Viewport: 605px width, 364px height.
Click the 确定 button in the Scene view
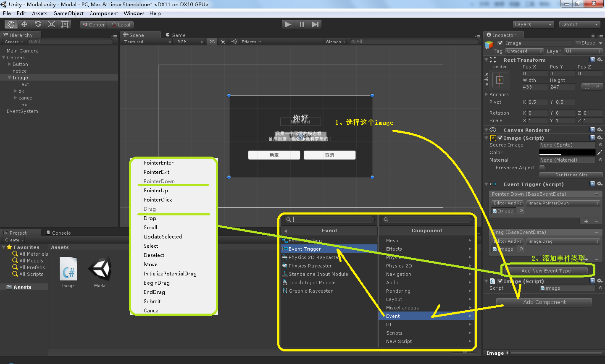coord(274,155)
